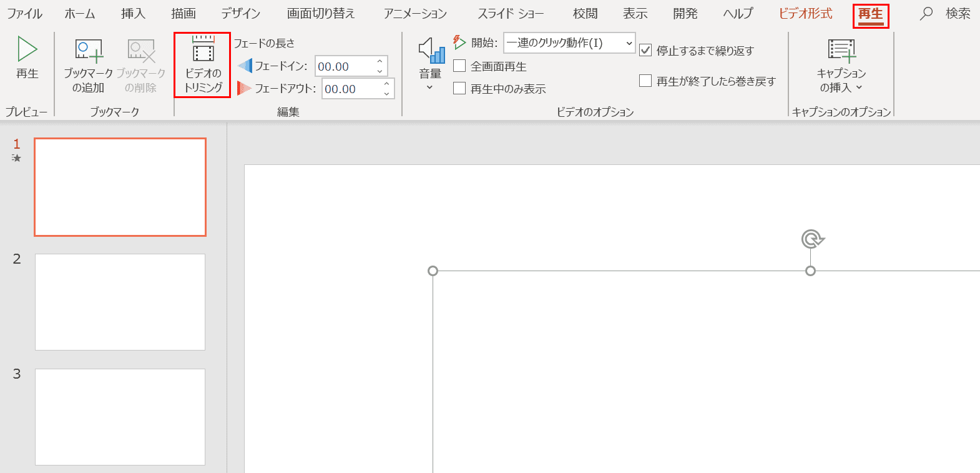The width and height of the screenshot is (980, 473).
Task: Click the video's top-left resize handle
Action: click(433, 271)
